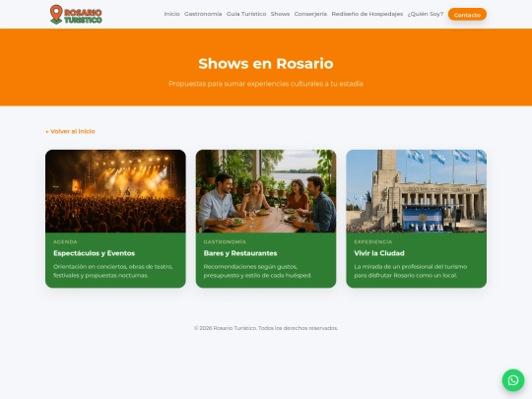Open the WhatsApp chat floating icon
This screenshot has width=532, height=399.
pyautogui.click(x=513, y=380)
